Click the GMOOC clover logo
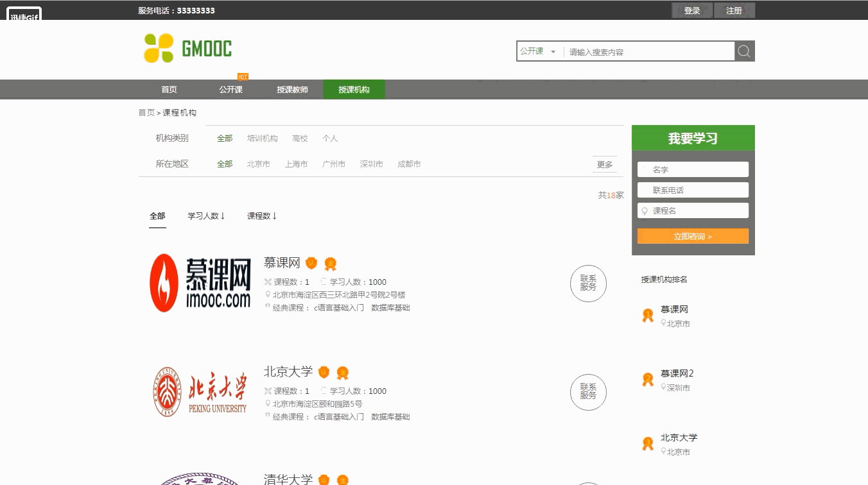 click(187, 48)
